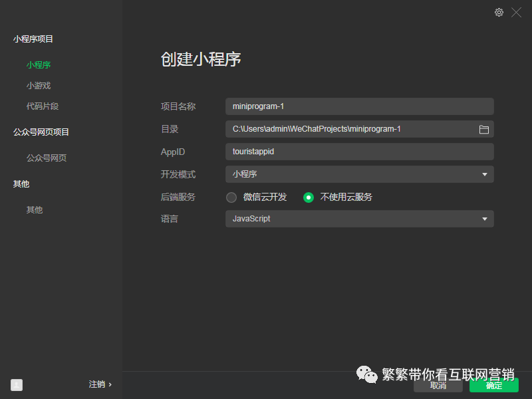Click the AppID input field
This screenshot has height=399, width=532.
pos(359,152)
